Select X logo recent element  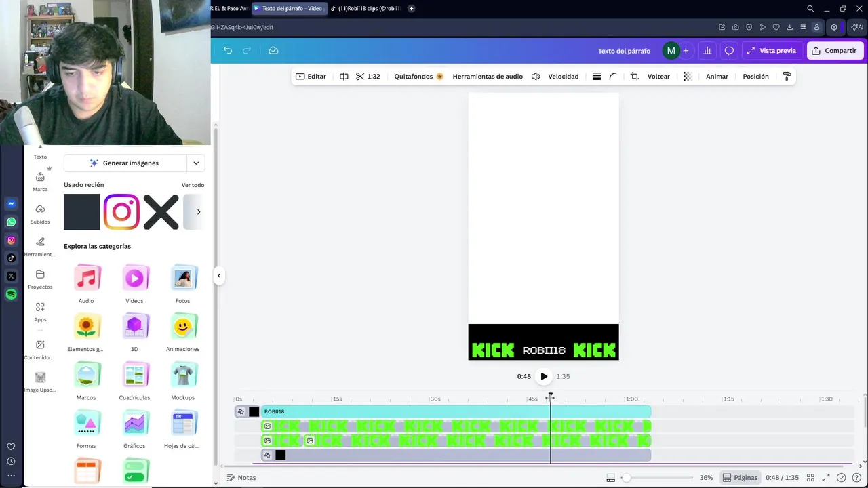point(161,212)
